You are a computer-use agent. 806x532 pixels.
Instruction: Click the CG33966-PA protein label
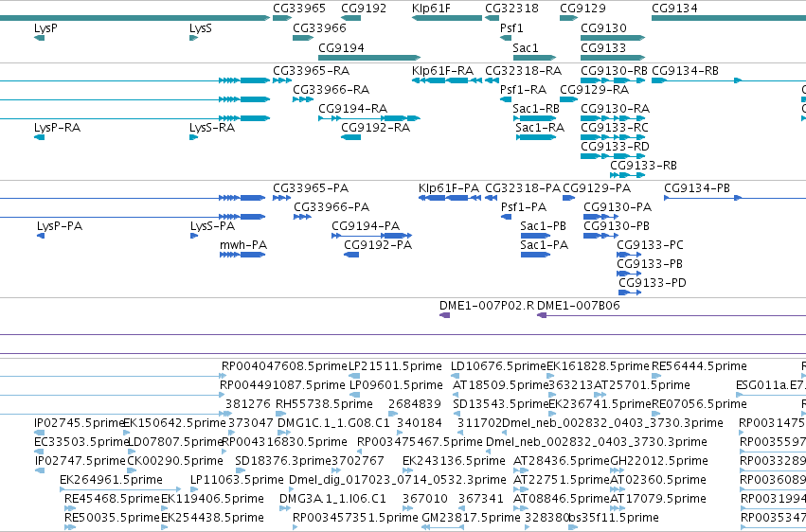[331, 207]
